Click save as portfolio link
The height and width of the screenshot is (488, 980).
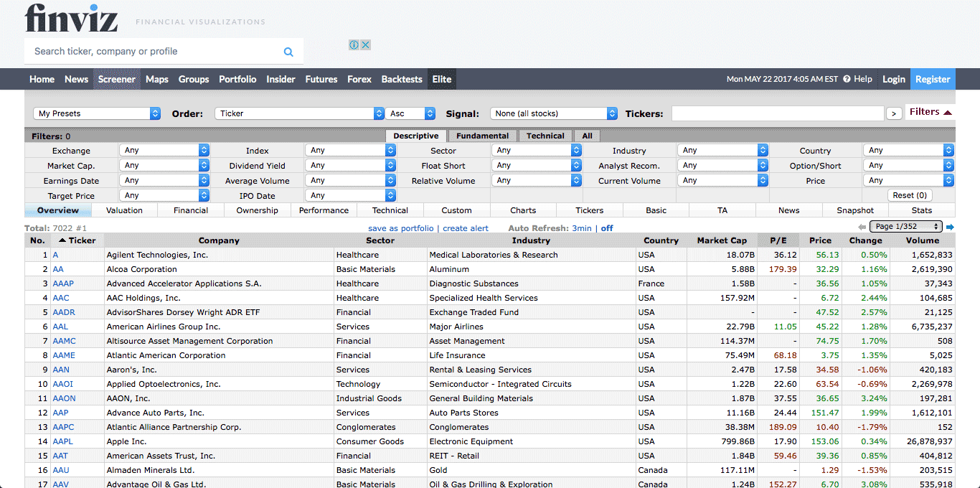point(401,228)
